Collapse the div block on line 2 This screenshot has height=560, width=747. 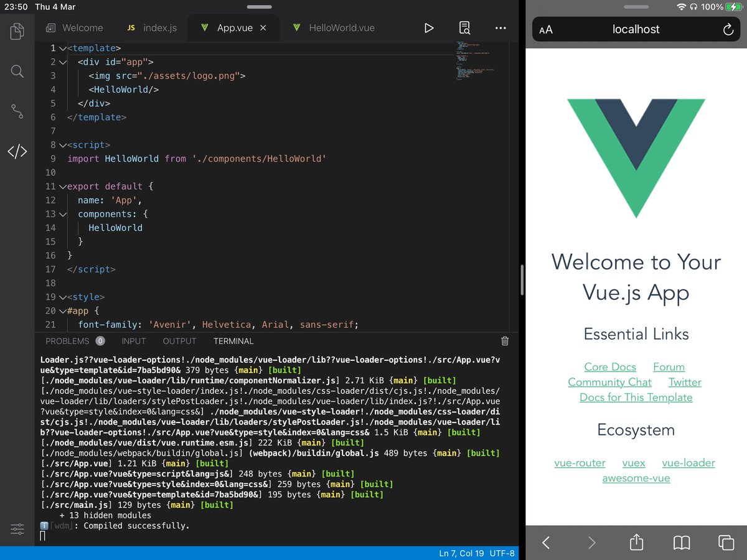62,62
